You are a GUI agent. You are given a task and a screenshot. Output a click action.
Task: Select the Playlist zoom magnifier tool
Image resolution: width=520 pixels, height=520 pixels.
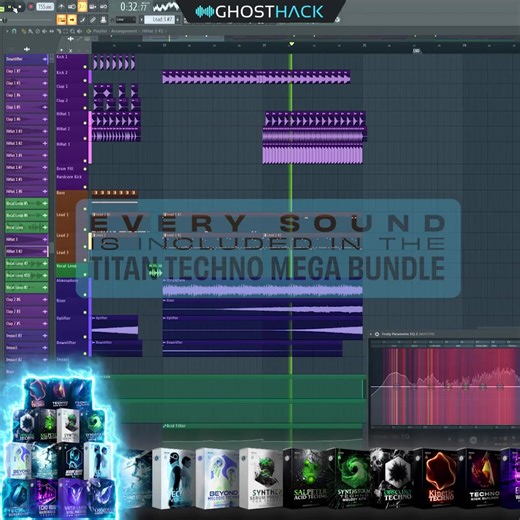pyautogui.click(x=73, y=31)
